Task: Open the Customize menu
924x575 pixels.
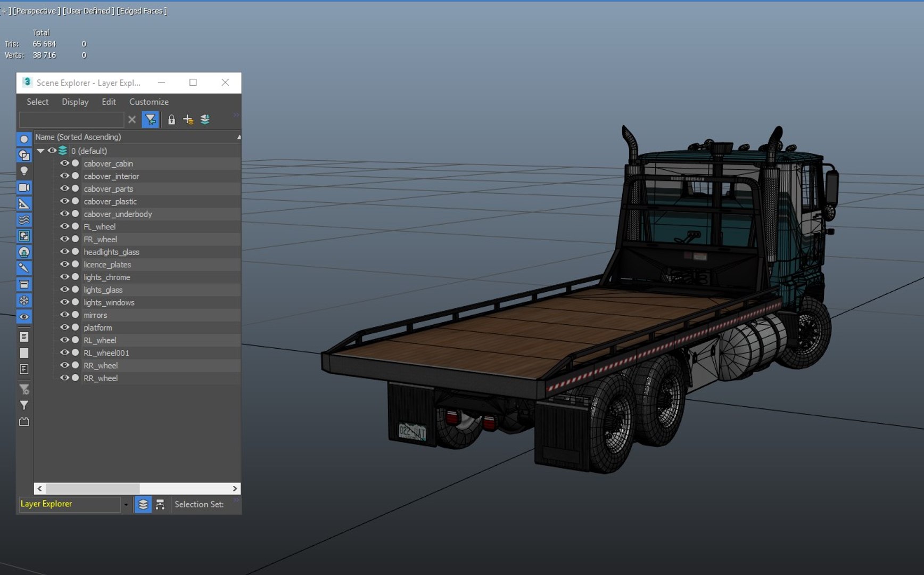Action: pos(149,102)
